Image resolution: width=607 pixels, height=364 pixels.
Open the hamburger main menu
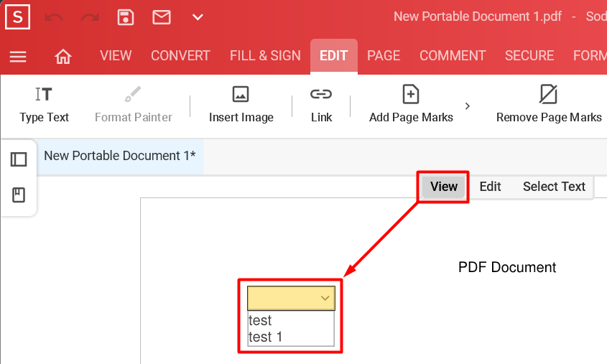[18, 57]
